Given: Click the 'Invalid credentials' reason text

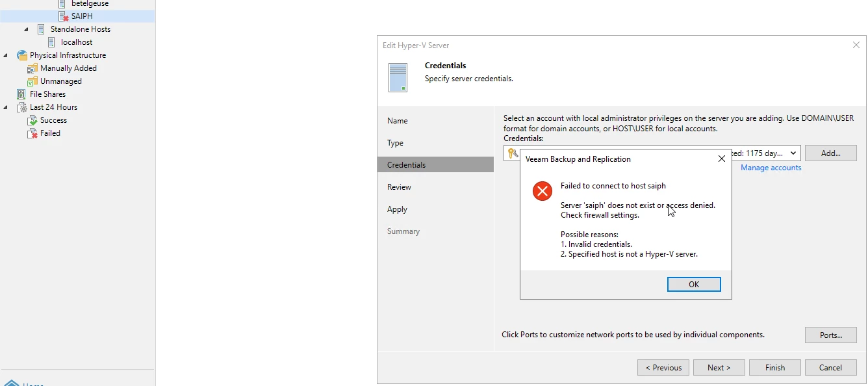Looking at the screenshot, I should [596, 244].
